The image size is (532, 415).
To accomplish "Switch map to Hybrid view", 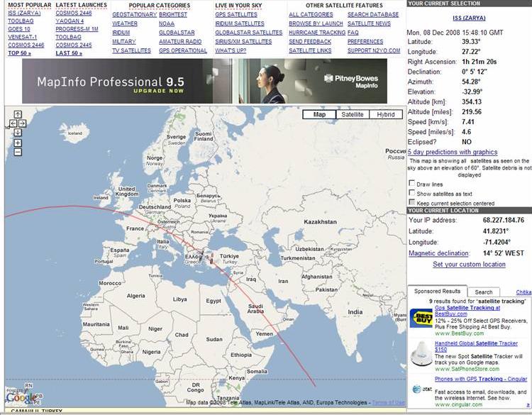I will coord(385,114).
